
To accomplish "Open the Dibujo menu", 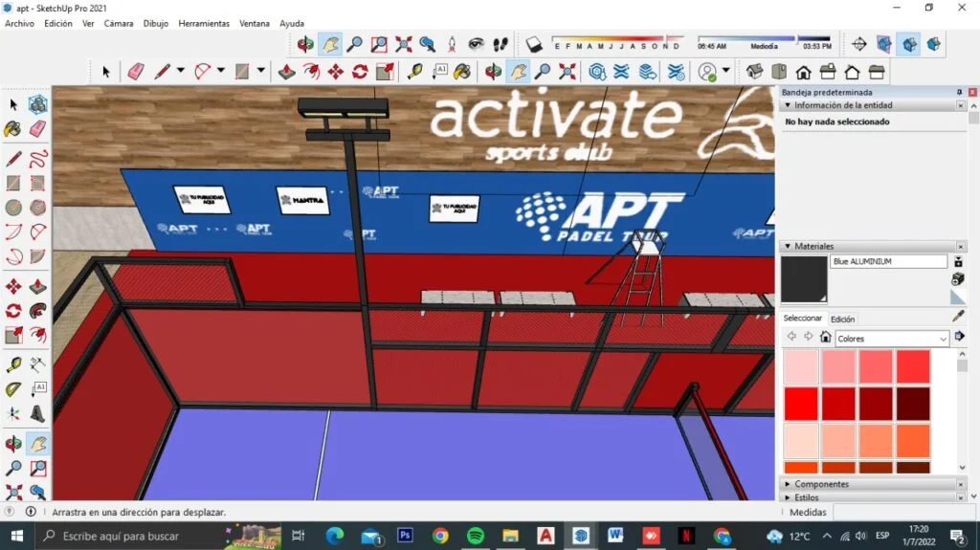I will tap(156, 23).
